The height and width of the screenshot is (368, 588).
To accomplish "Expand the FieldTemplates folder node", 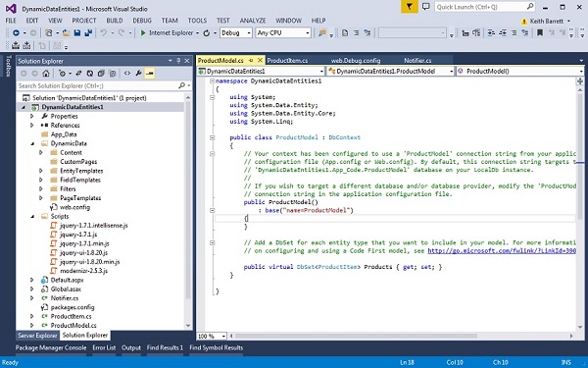I will click(41, 180).
